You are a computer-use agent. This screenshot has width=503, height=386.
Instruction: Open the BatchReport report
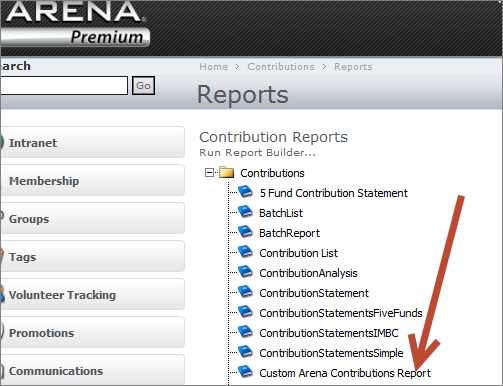(289, 233)
